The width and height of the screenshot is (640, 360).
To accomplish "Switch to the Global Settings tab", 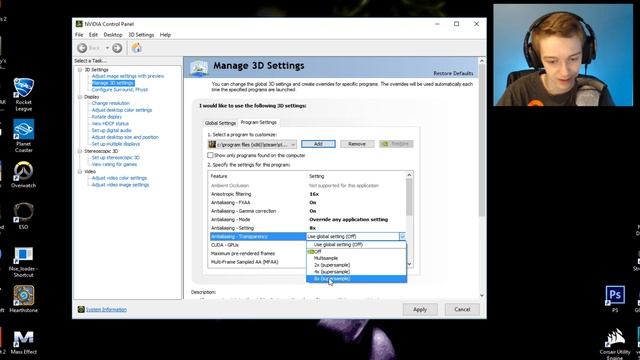I will (220, 123).
